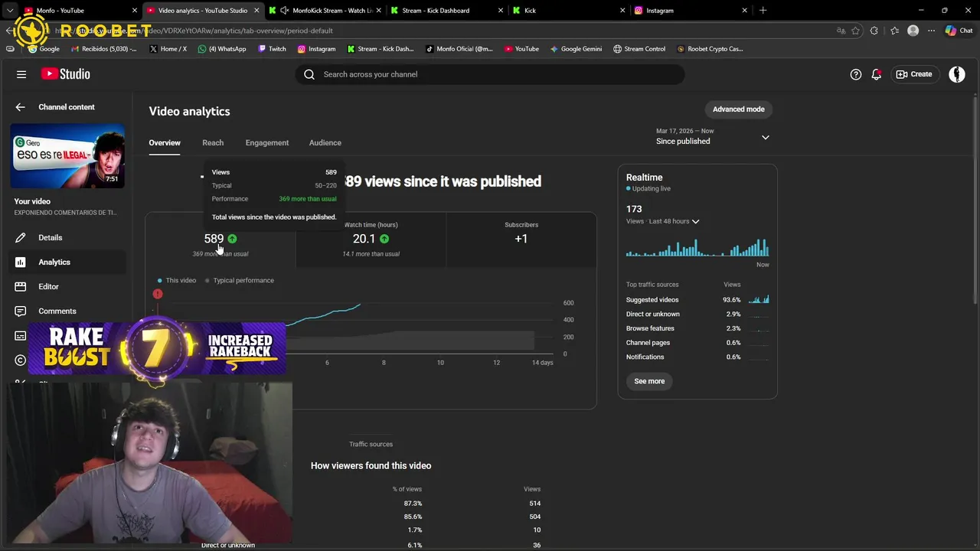This screenshot has height=551, width=980.
Task: Open the video thumbnail in sidebar
Action: (67, 156)
